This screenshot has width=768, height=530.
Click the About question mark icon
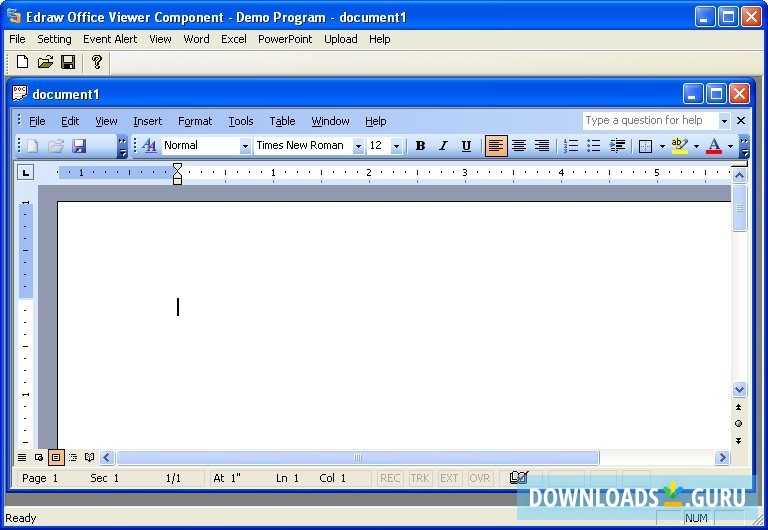tap(96, 62)
